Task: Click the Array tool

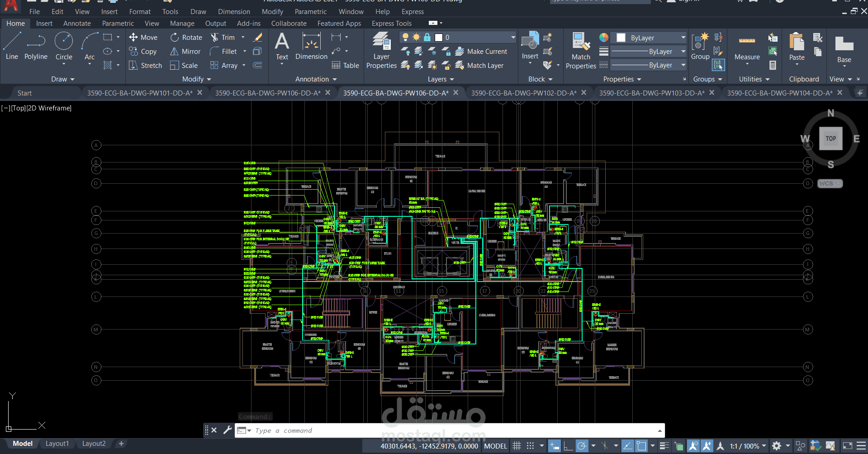Action: click(x=224, y=66)
